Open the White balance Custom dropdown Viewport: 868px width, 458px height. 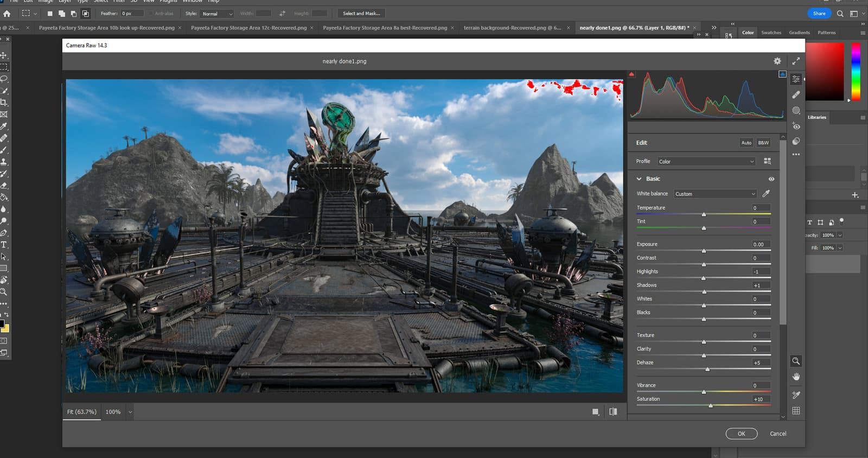click(x=715, y=194)
